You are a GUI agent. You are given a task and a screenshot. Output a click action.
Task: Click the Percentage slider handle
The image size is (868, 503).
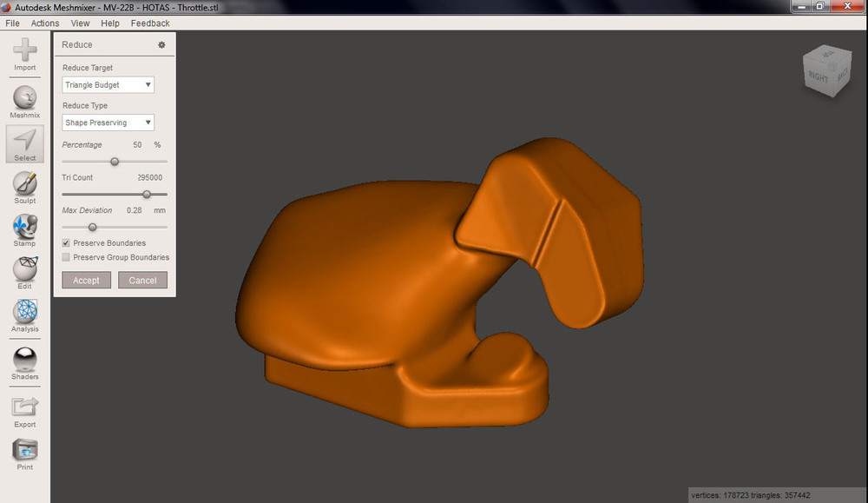115,162
